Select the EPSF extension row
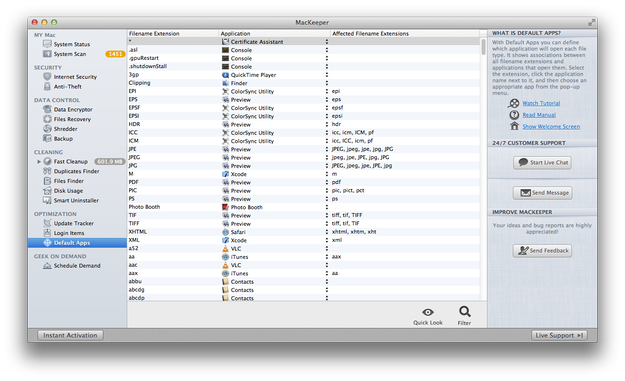 [304, 108]
